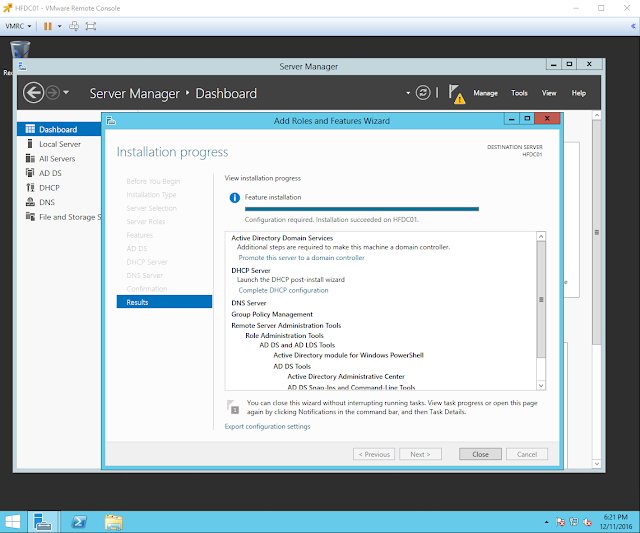640x533 pixels.
Task: Click 'Group Policy Management' entry
Action: (272, 314)
